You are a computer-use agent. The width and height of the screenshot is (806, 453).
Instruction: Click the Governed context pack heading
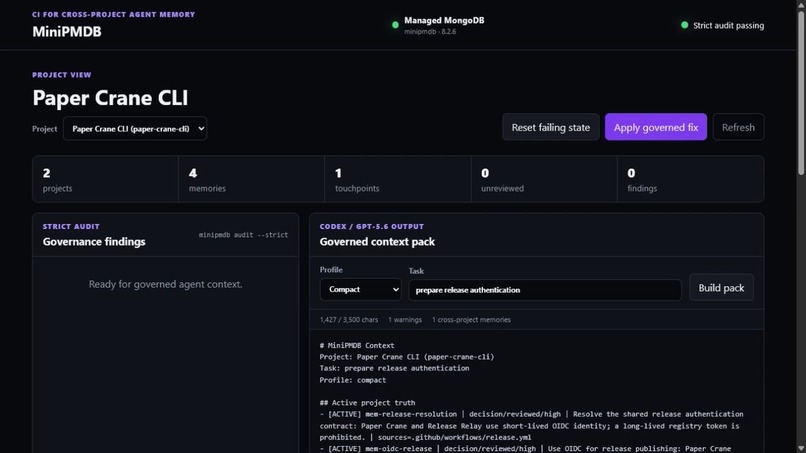click(377, 242)
